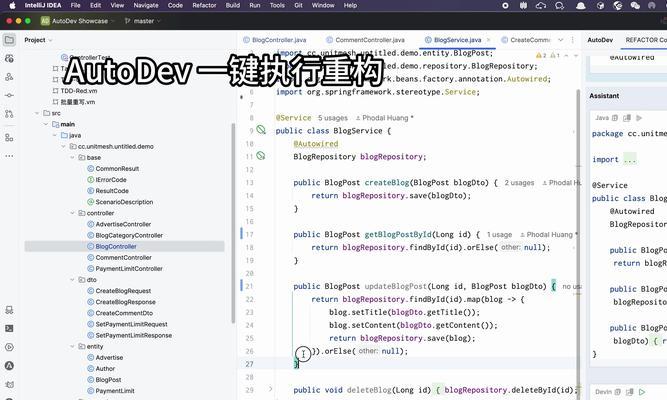Click the 5 usages hint
667x400 pixels.
coord(333,118)
